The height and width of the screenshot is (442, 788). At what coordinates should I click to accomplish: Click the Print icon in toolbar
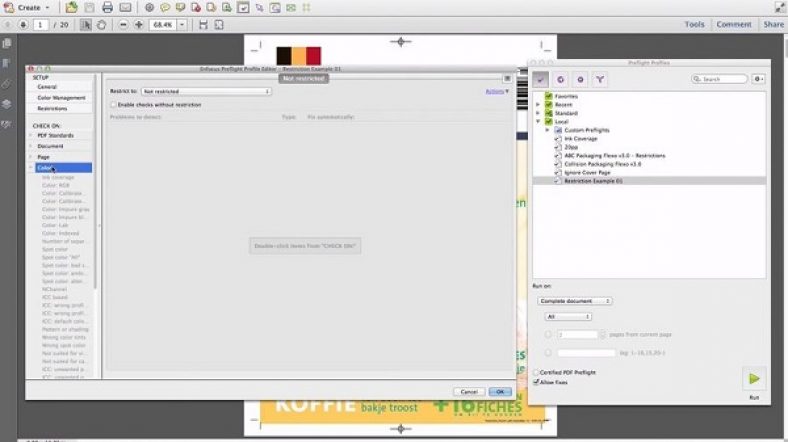(x=107, y=8)
